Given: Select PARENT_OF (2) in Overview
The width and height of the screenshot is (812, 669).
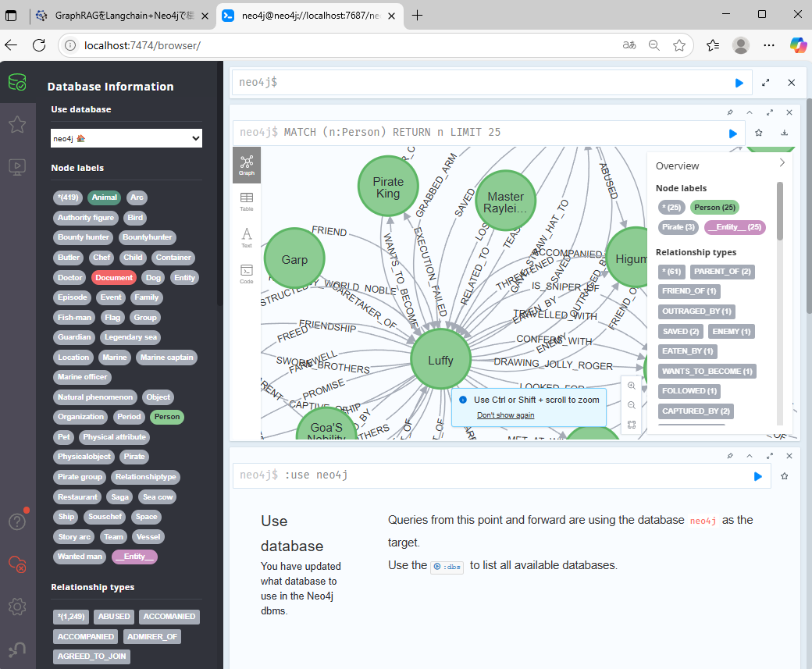Looking at the screenshot, I should point(722,272).
